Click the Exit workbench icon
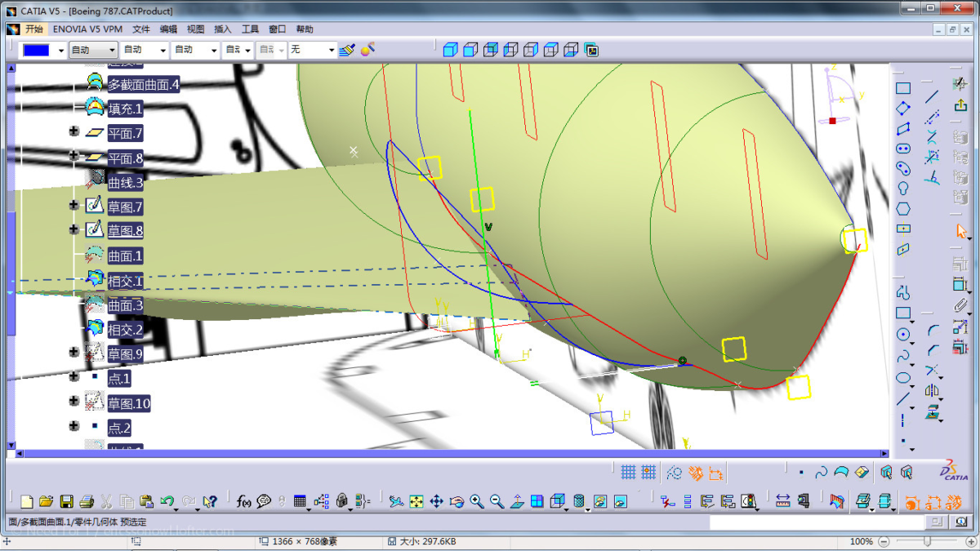This screenshot has height=551, width=980. [960, 104]
